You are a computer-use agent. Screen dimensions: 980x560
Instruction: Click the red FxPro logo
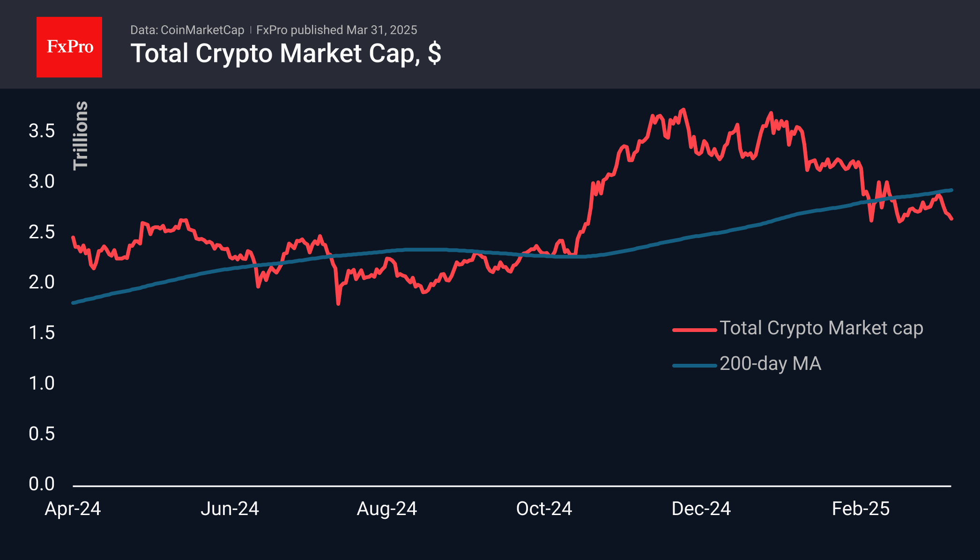tap(69, 47)
